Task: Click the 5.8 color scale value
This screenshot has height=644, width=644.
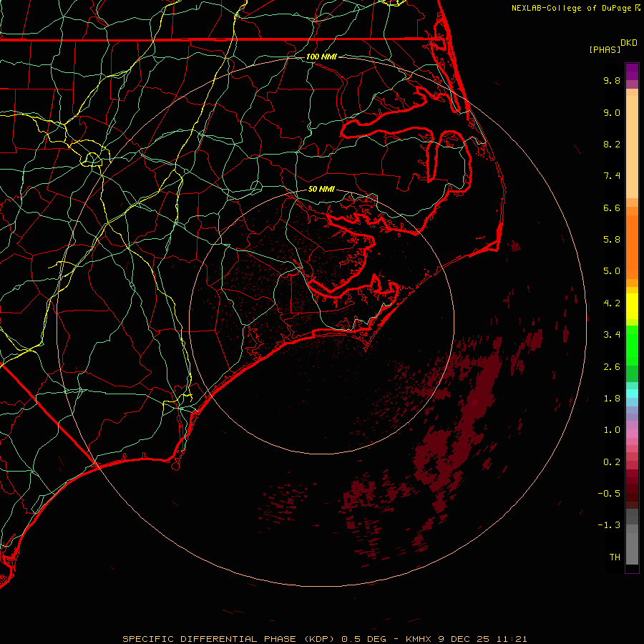Action: [x=612, y=240]
